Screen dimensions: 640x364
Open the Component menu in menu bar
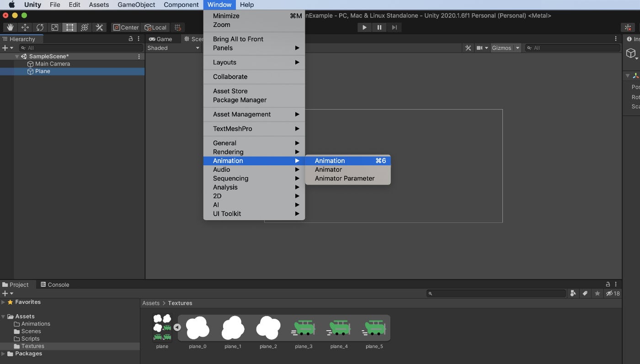click(181, 5)
